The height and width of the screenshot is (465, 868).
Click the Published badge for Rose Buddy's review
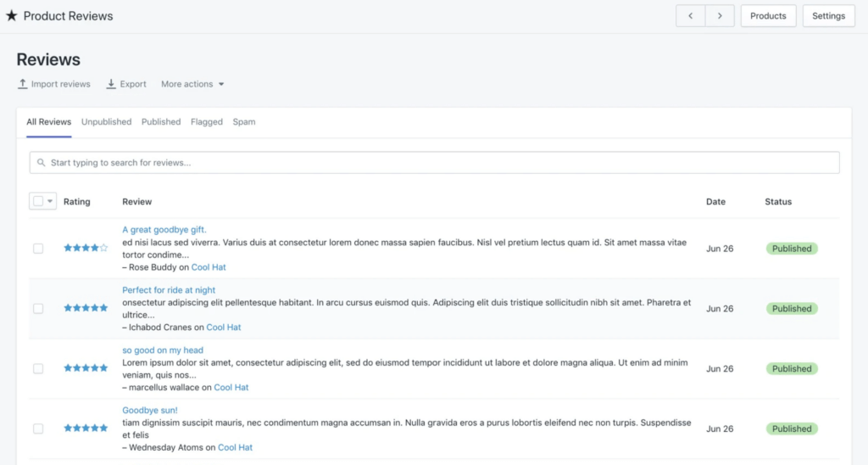click(792, 249)
